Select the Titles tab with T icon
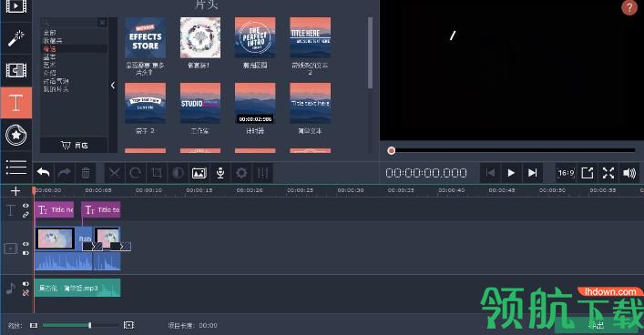Viewport: 644px width, 335px height. tap(16, 102)
